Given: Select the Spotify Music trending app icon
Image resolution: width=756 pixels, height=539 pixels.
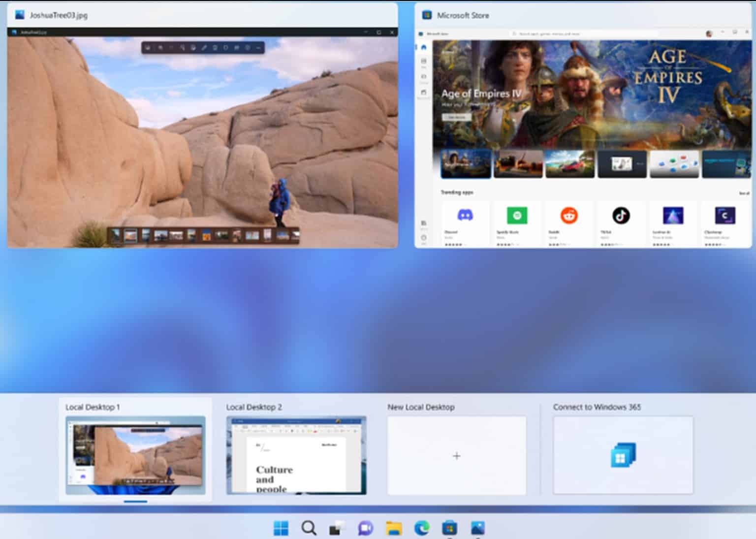Looking at the screenshot, I should click(x=517, y=215).
